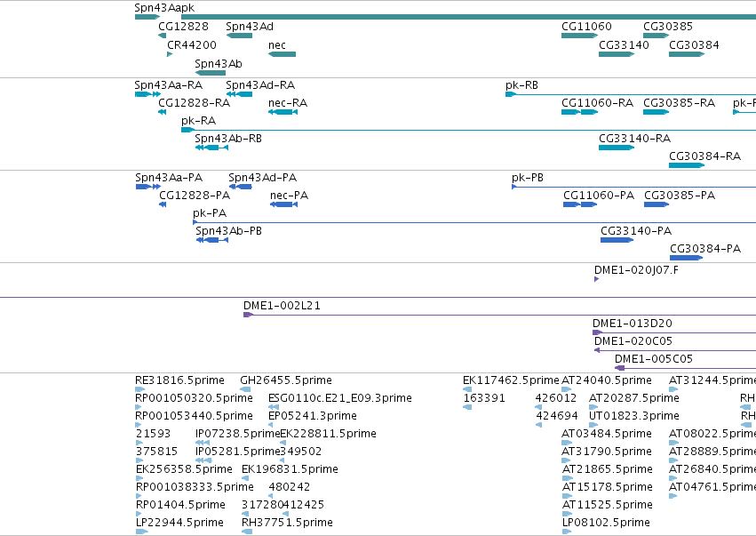Image resolution: width=756 pixels, height=536 pixels.
Task: Select the CG33140 gene feature
Action: coord(617,54)
